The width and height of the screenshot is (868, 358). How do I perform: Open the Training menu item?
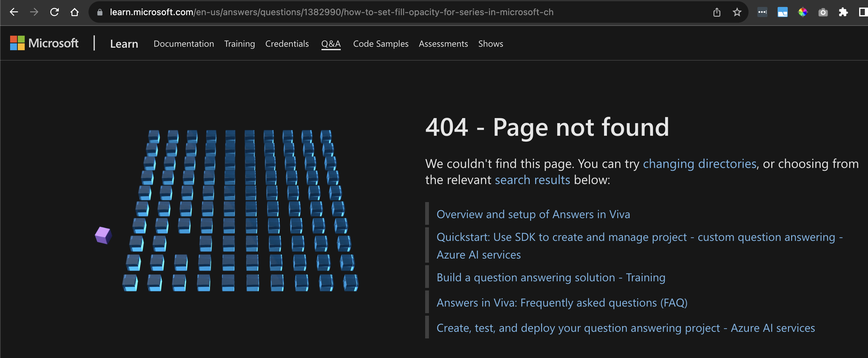click(x=240, y=44)
